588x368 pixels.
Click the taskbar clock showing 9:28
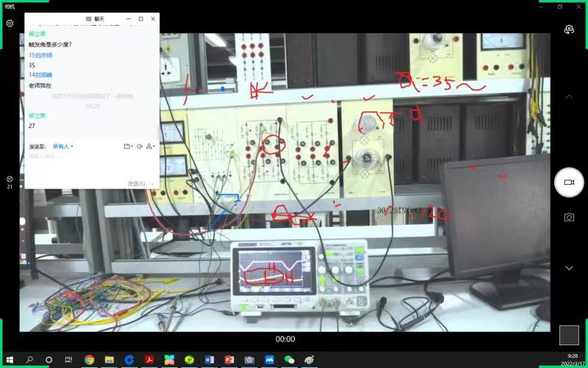572,360
